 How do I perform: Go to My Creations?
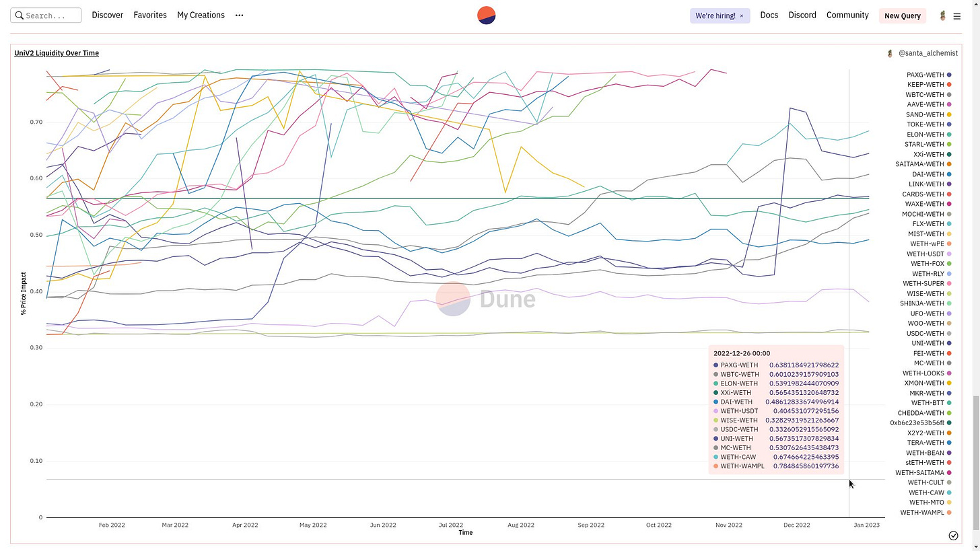pos(201,15)
